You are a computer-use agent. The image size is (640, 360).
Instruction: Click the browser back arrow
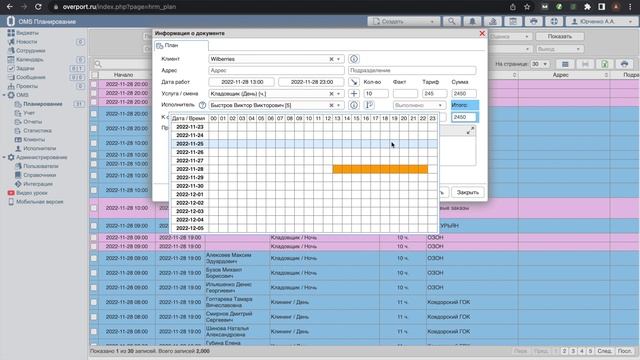[x=9, y=7]
